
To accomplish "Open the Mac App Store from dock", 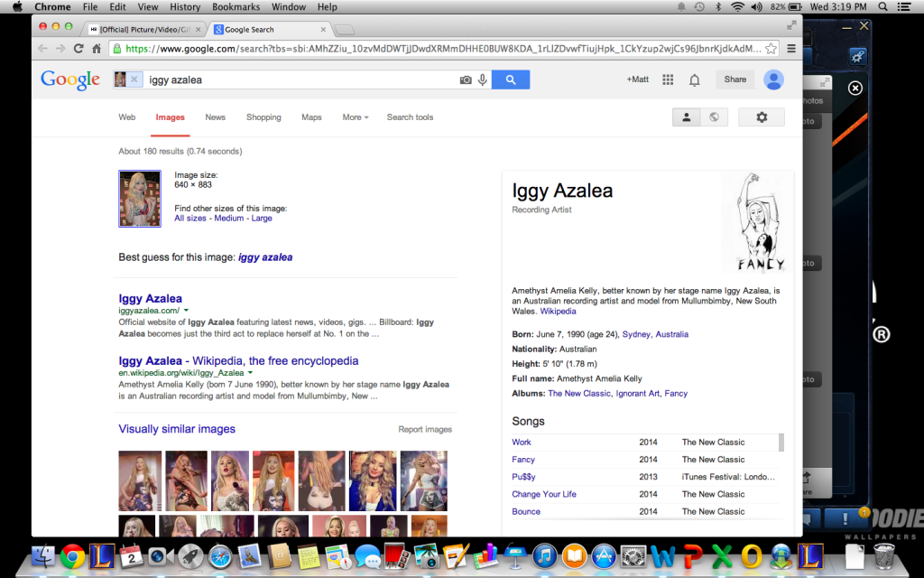I will pos(604,556).
